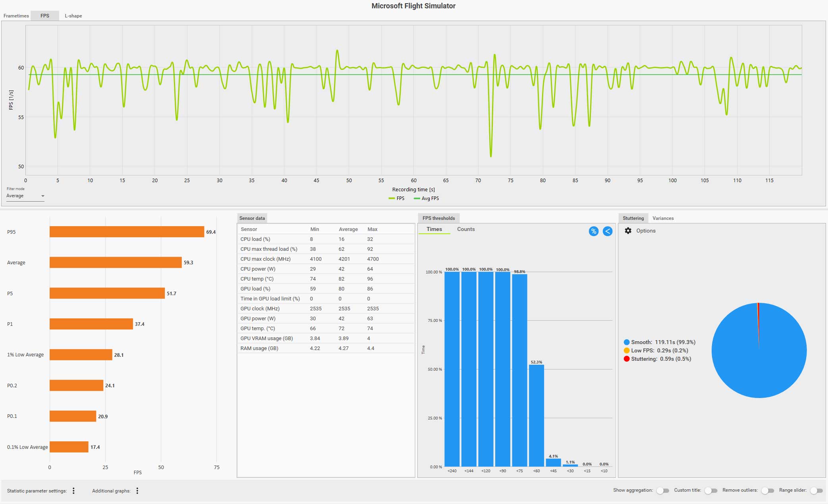Open Additional graphs three-dot menu
Viewport: 828px width, 504px height.
[137, 491]
